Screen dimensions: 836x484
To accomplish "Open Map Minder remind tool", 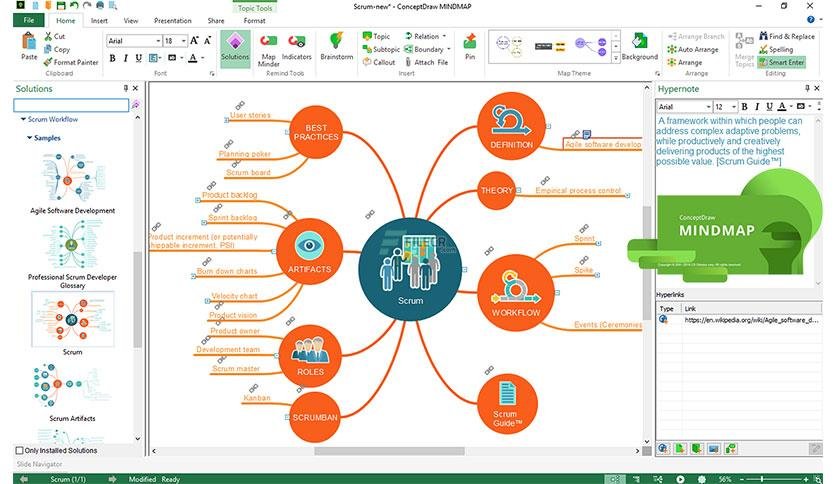I will click(x=268, y=50).
